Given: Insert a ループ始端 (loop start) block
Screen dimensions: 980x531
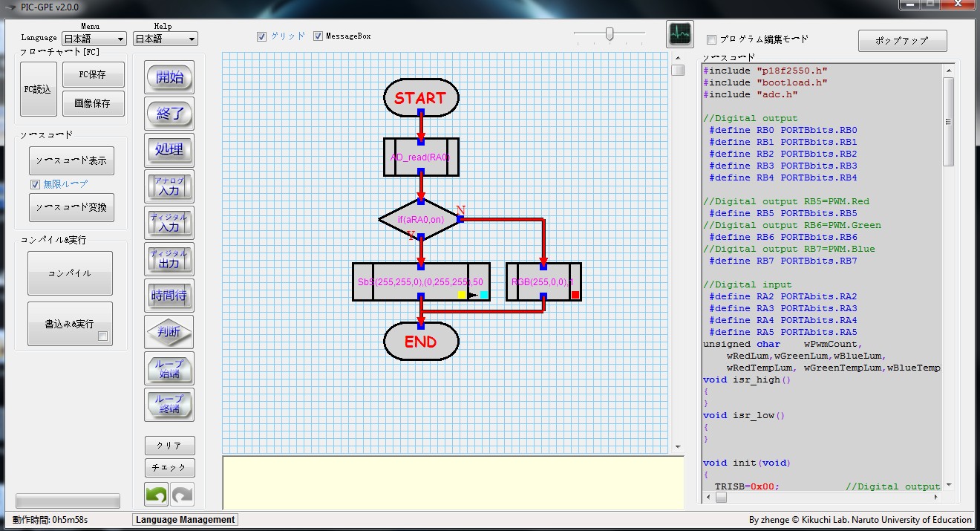Looking at the screenshot, I should 169,368.
